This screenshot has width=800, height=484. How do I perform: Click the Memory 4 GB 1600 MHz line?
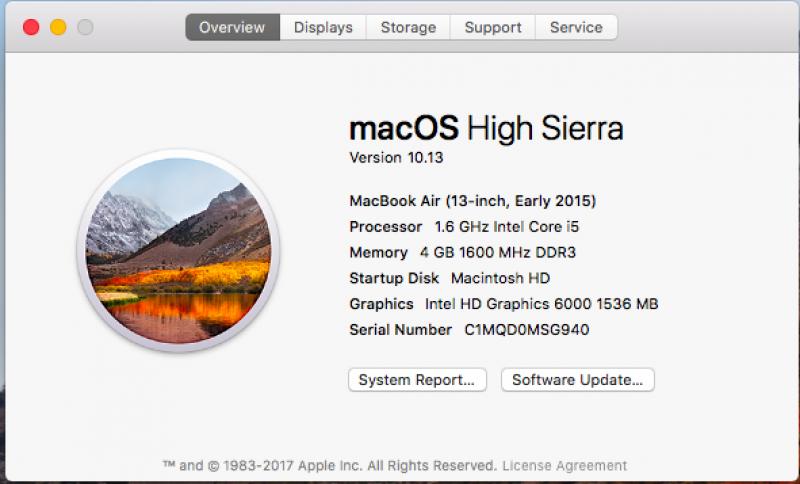(x=462, y=252)
